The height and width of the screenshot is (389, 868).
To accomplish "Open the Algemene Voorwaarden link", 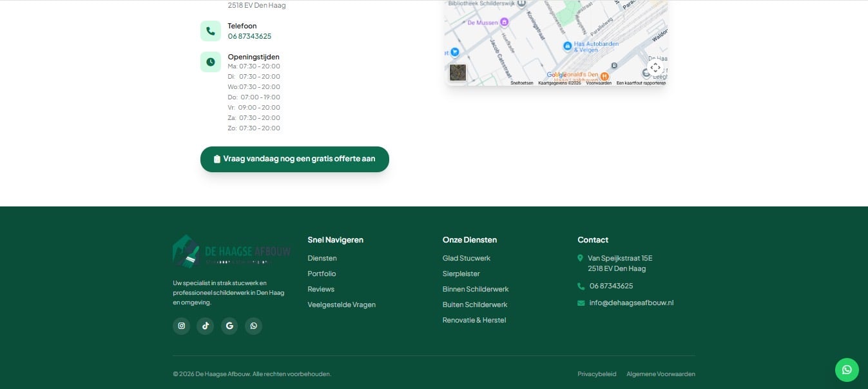I will (x=661, y=374).
